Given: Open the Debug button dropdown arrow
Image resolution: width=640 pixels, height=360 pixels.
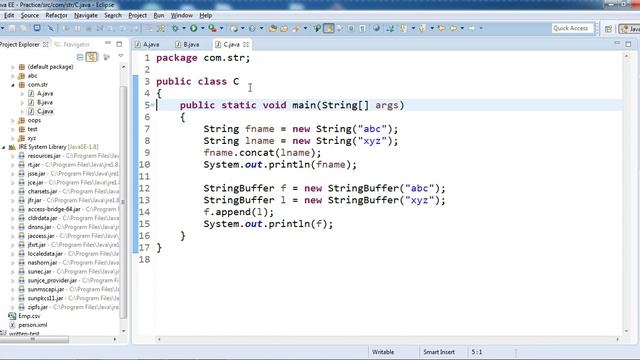Looking at the screenshot, I should [x=184, y=28].
